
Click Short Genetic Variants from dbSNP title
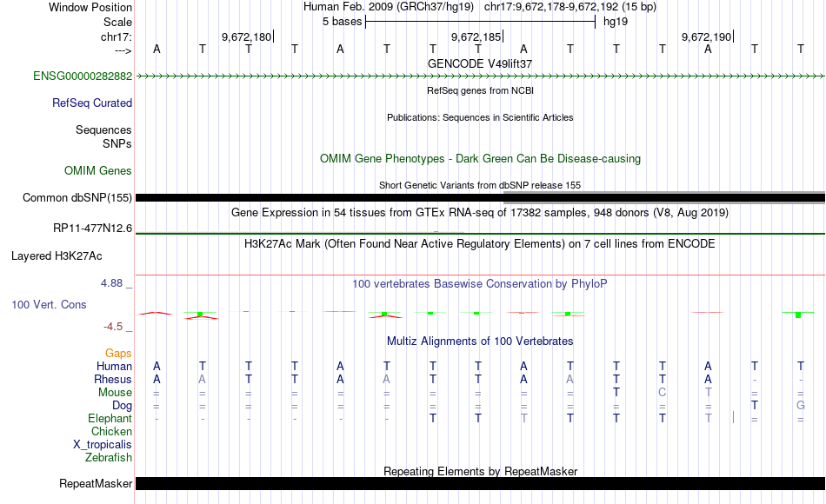(480, 185)
